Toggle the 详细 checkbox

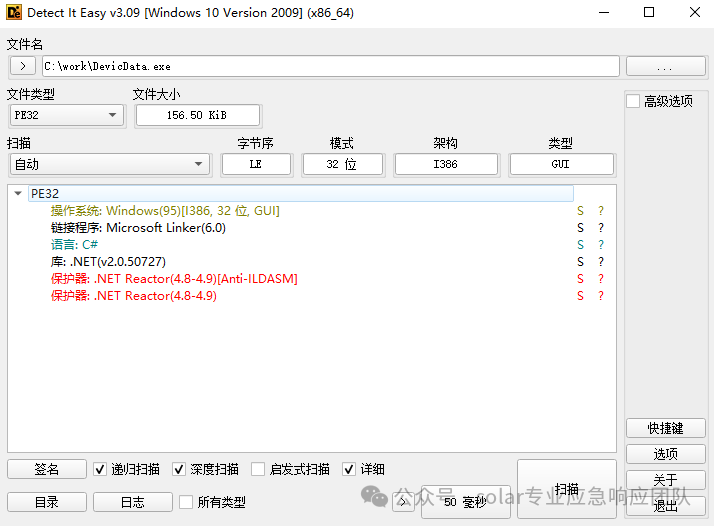[349, 469]
